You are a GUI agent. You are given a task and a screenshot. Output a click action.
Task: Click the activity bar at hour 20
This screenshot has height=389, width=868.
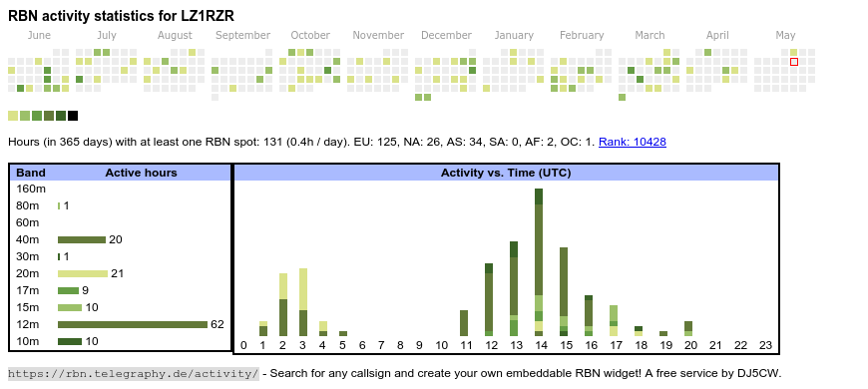point(688,329)
